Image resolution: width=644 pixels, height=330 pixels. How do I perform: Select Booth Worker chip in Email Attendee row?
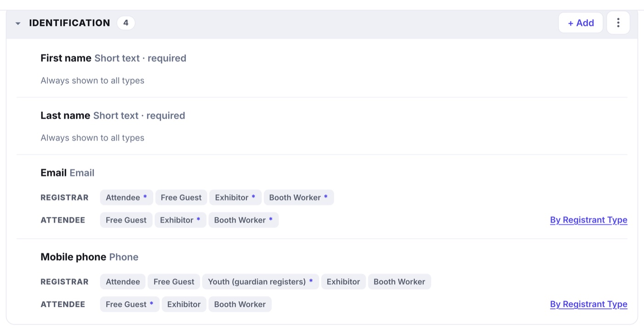[243, 220]
